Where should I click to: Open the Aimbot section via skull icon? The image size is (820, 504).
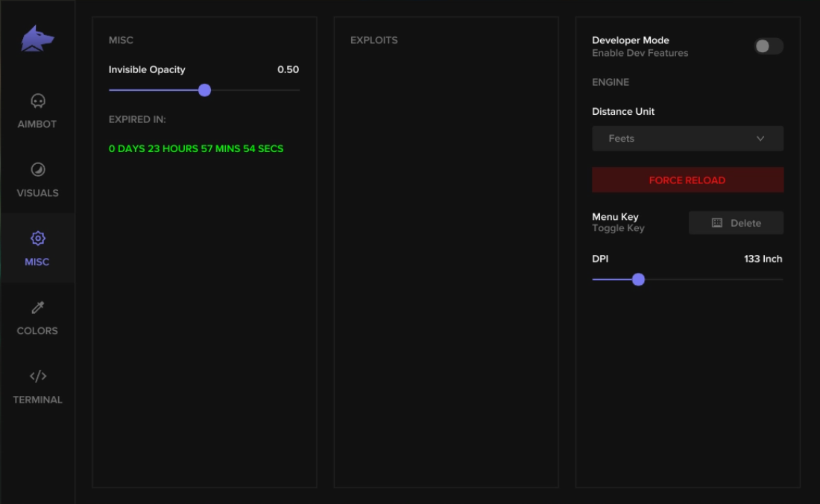[x=38, y=101]
